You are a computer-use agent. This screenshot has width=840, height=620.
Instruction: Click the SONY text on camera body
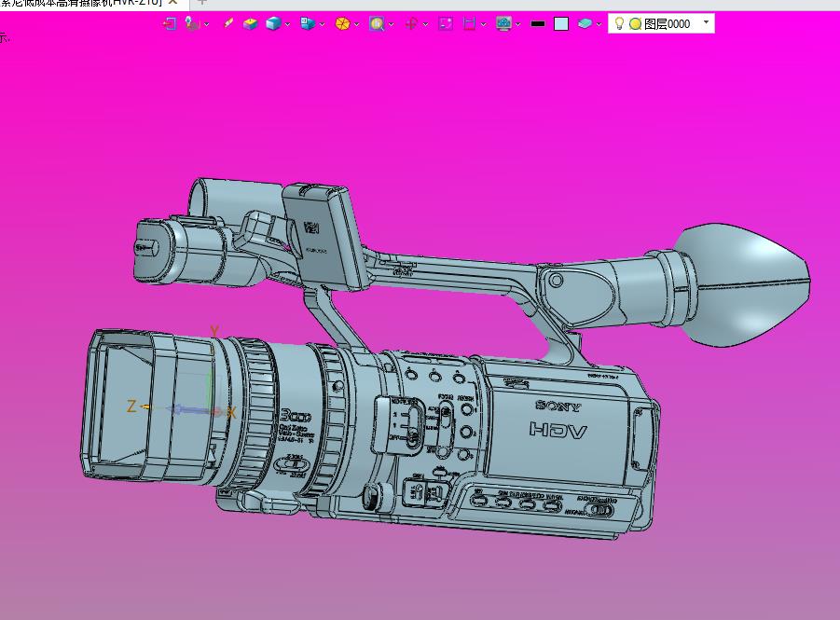click(558, 406)
